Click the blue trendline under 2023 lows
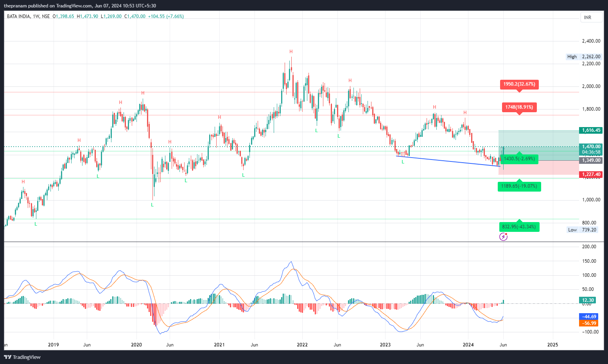This screenshot has width=608, height=364. pos(448,161)
